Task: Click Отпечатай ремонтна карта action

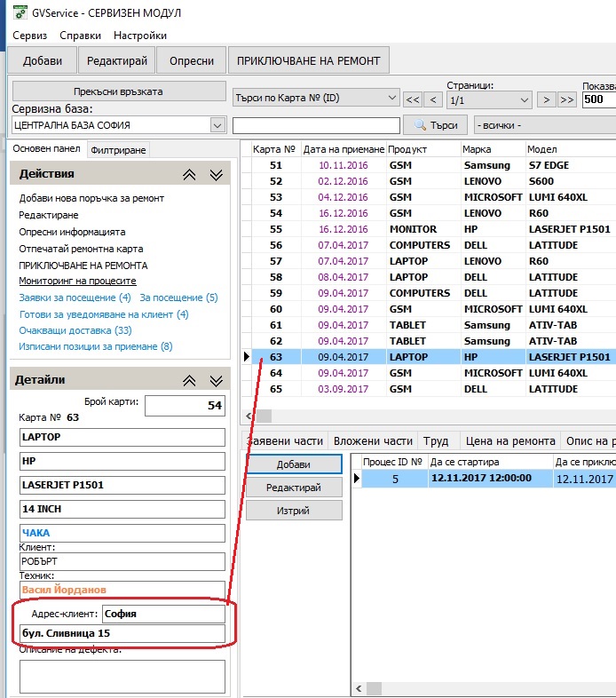Action: pyautogui.click(x=81, y=250)
